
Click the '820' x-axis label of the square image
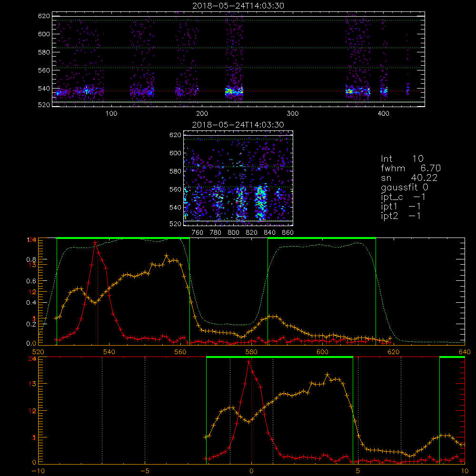click(252, 233)
